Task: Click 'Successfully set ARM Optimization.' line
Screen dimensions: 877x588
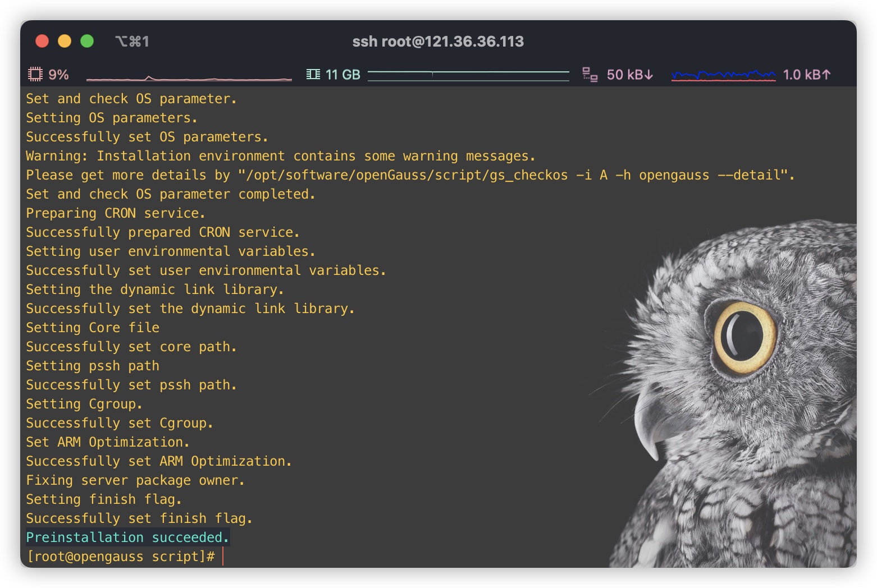Action: [x=159, y=461]
